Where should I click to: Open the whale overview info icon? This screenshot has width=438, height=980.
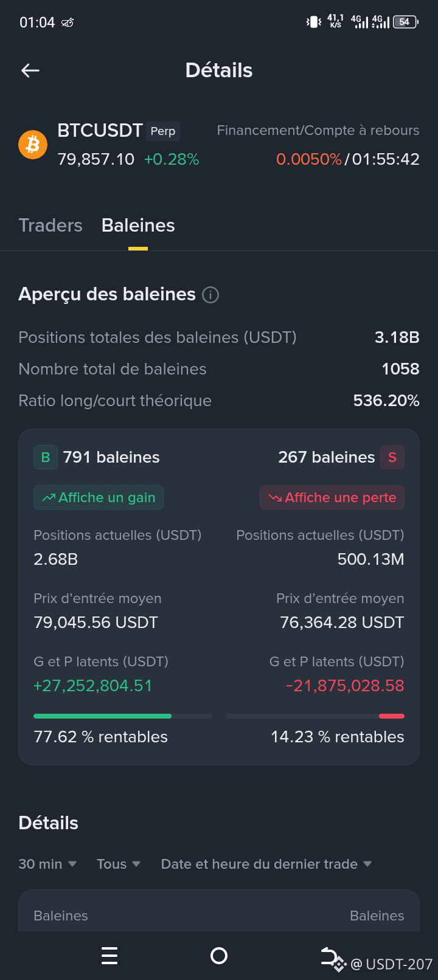210,295
